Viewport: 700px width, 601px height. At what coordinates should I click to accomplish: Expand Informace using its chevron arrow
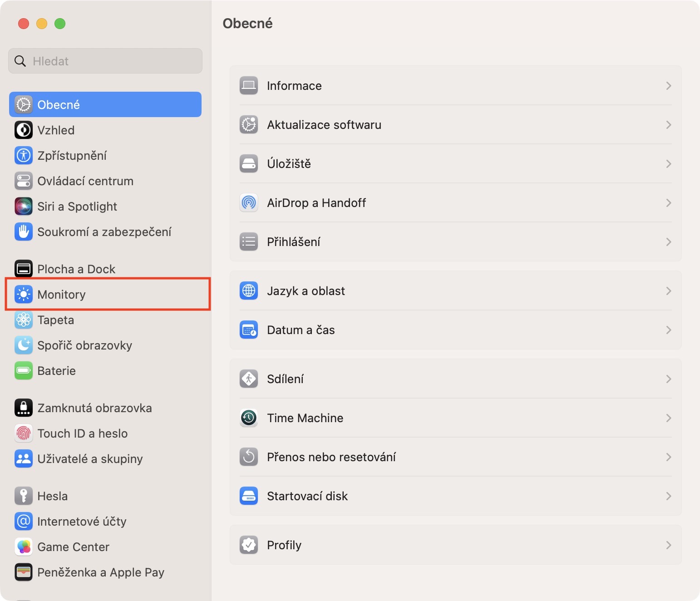click(668, 86)
